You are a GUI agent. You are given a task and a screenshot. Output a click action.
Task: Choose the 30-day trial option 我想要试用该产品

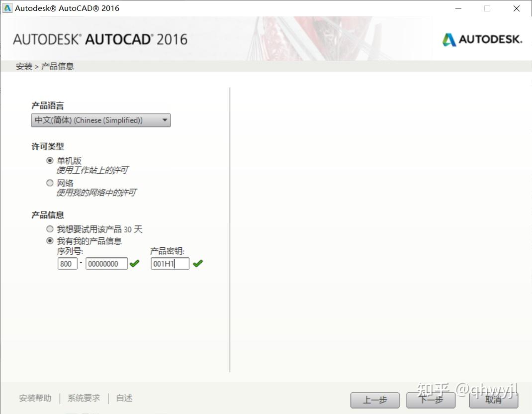coord(50,229)
